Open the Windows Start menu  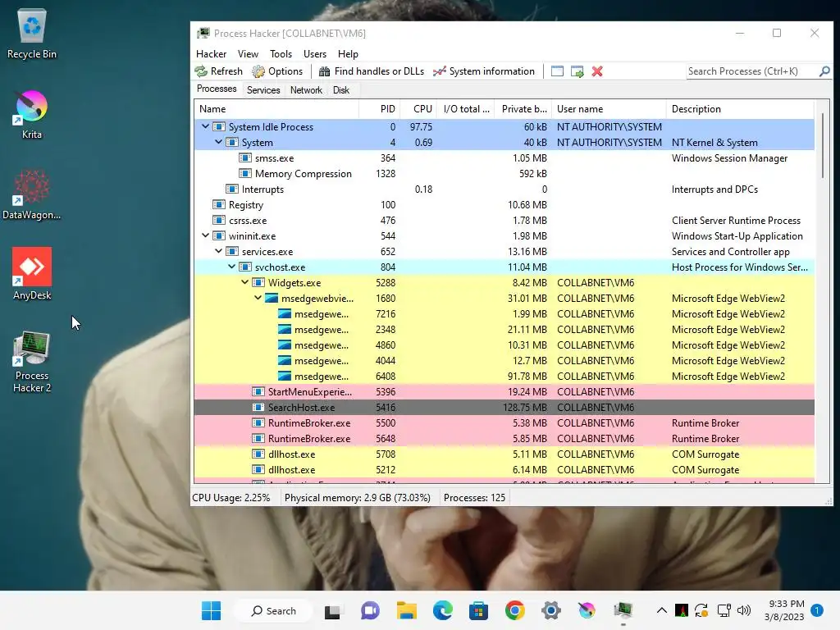pos(211,610)
